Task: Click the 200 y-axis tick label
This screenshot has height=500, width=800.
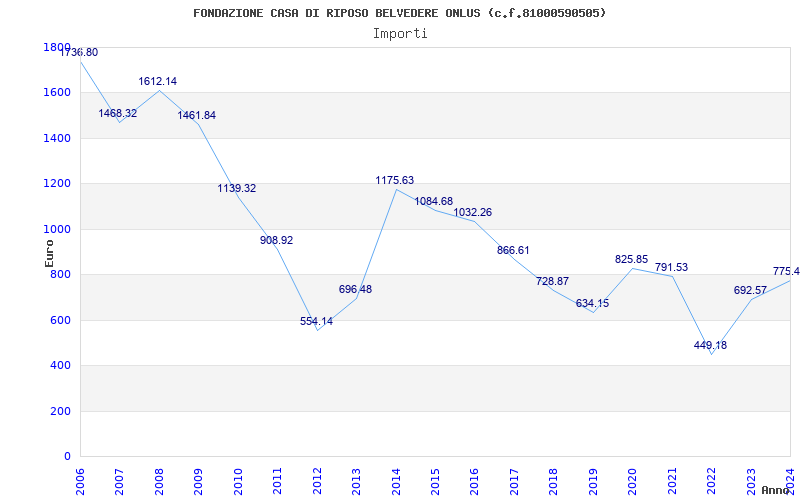Action: [60, 411]
